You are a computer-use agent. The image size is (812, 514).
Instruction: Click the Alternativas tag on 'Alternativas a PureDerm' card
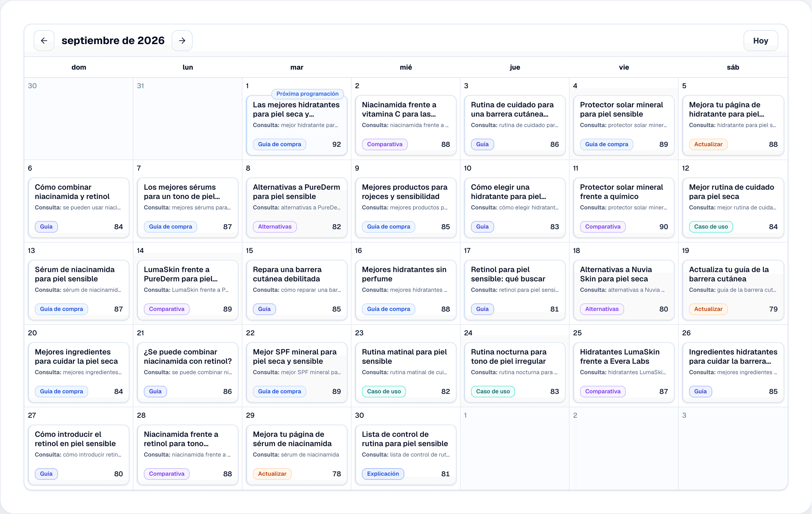(275, 226)
